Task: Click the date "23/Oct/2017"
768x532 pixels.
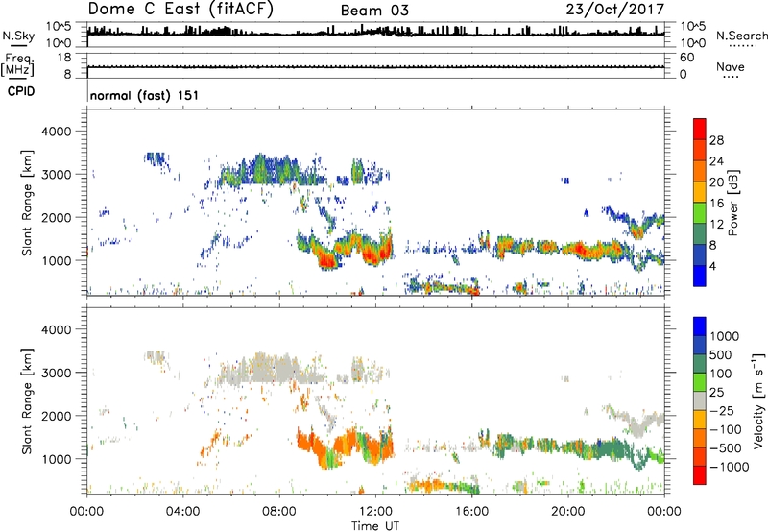Action: (x=615, y=10)
